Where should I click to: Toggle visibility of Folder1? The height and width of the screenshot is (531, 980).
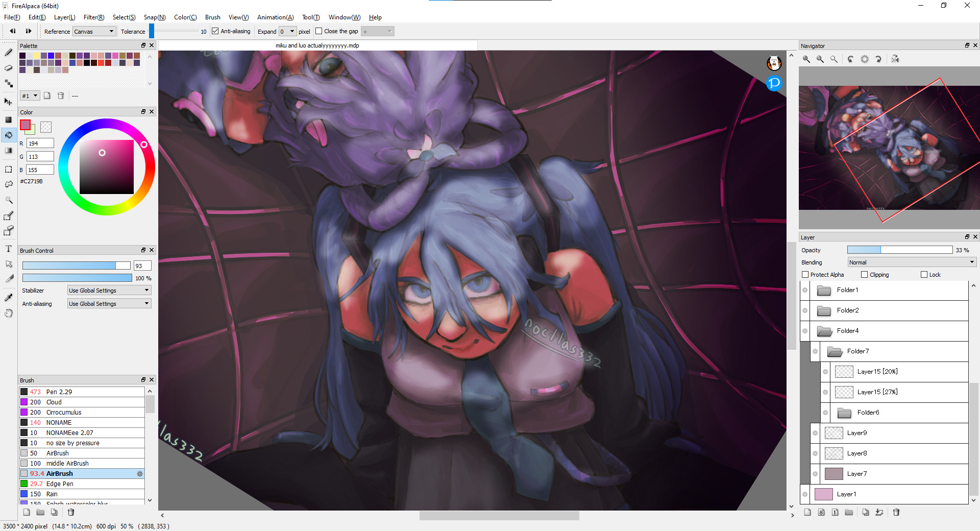point(805,290)
